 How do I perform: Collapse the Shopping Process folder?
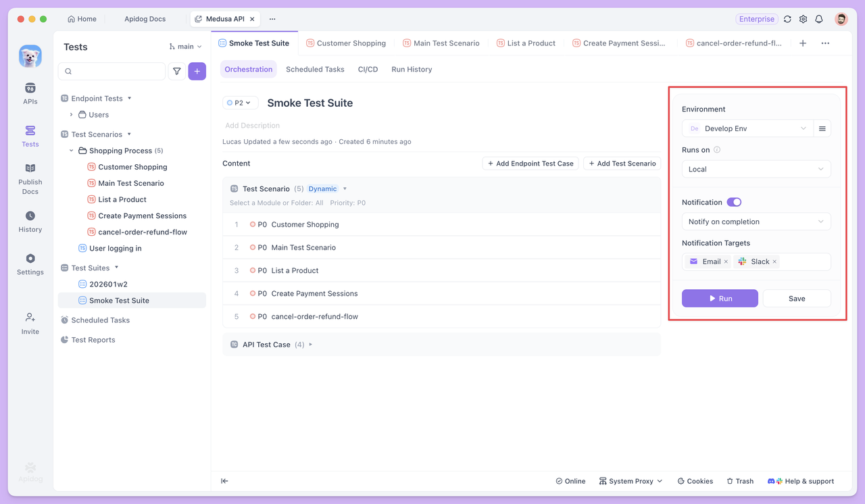tap(70, 150)
